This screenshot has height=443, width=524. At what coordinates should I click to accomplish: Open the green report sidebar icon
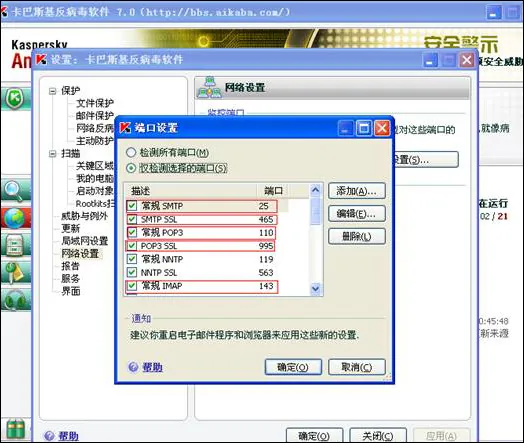(x=15, y=245)
